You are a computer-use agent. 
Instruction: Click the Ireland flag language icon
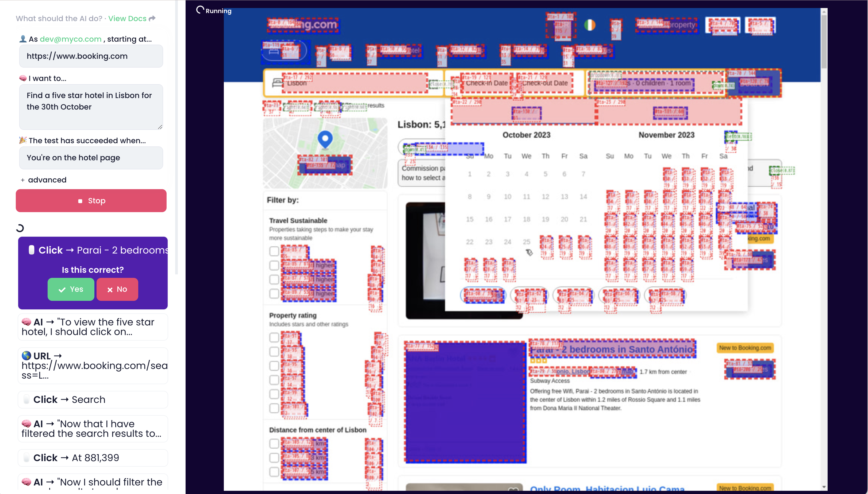(x=590, y=25)
